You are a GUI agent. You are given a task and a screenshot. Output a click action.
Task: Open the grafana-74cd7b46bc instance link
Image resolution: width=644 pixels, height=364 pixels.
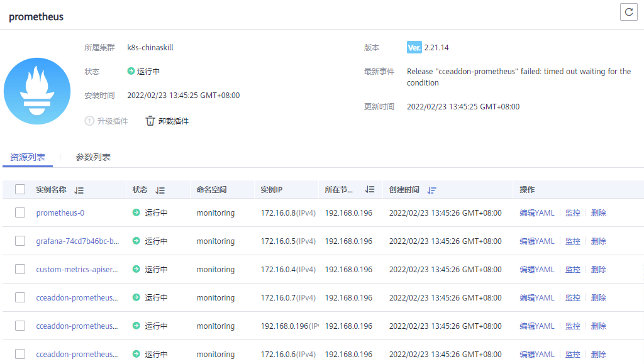point(77,241)
